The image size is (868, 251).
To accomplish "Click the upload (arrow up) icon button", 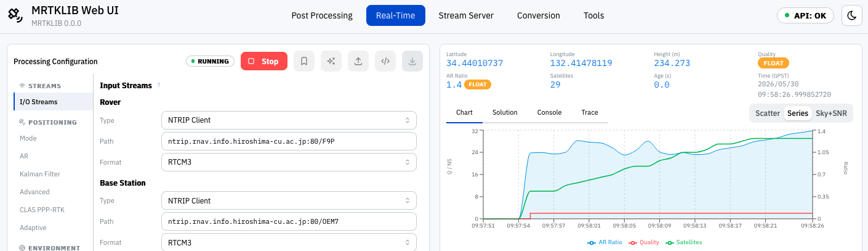I will pyautogui.click(x=358, y=61).
